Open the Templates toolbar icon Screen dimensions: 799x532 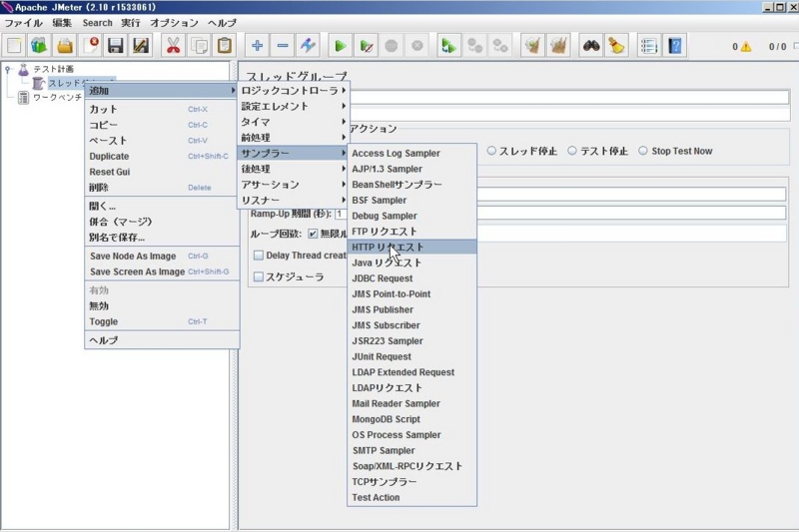tap(39, 46)
